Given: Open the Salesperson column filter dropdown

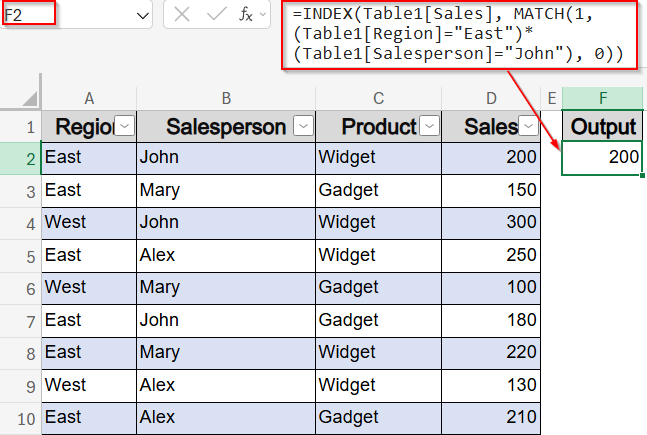Looking at the screenshot, I should [303, 125].
